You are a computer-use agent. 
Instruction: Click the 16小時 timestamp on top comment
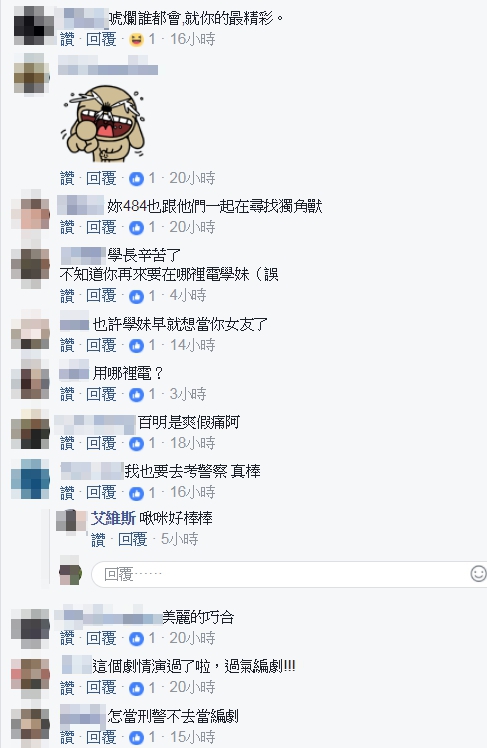point(193,39)
